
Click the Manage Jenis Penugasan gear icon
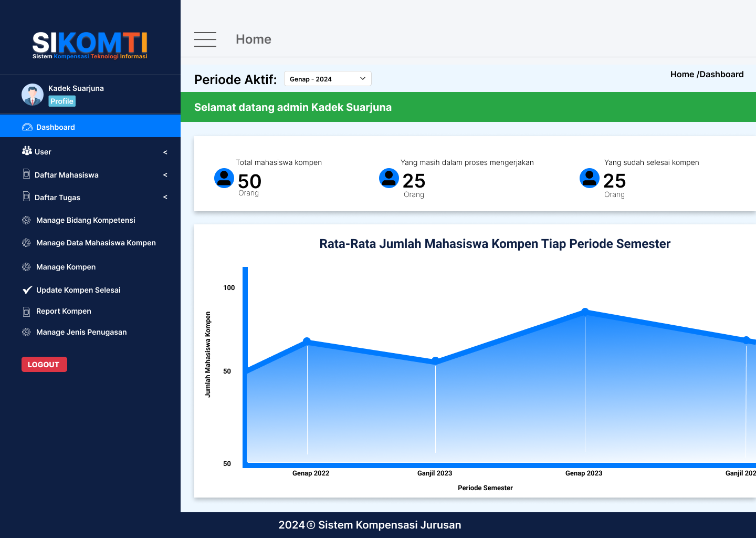click(26, 332)
